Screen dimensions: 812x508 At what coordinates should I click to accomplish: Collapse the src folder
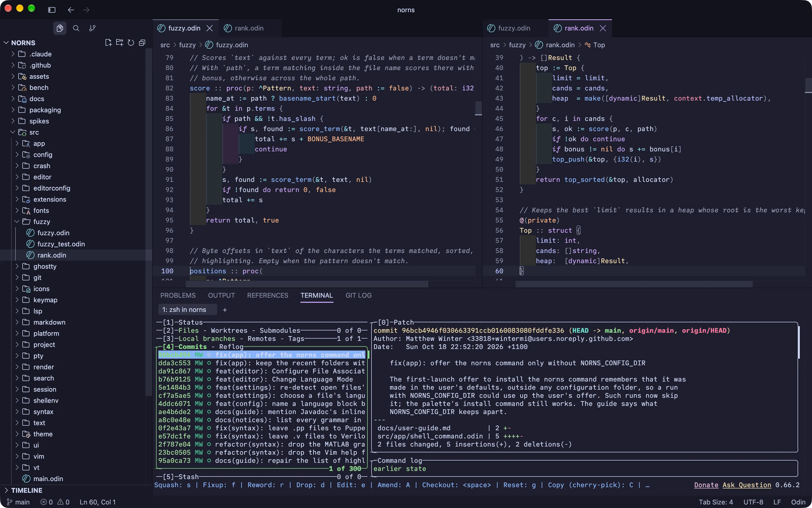pyautogui.click(x=13, y=132)
